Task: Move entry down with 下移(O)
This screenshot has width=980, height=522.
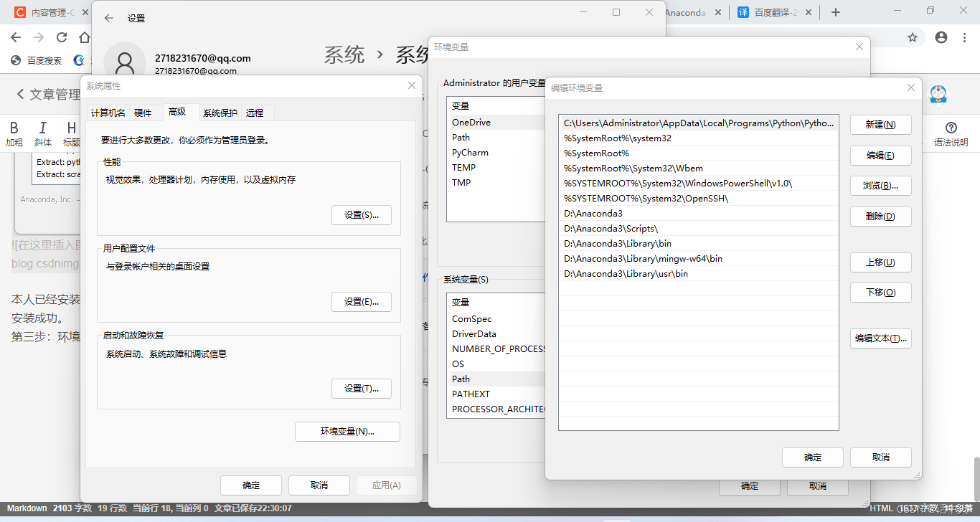Action: pyautogui.click(x=880, y=293)
